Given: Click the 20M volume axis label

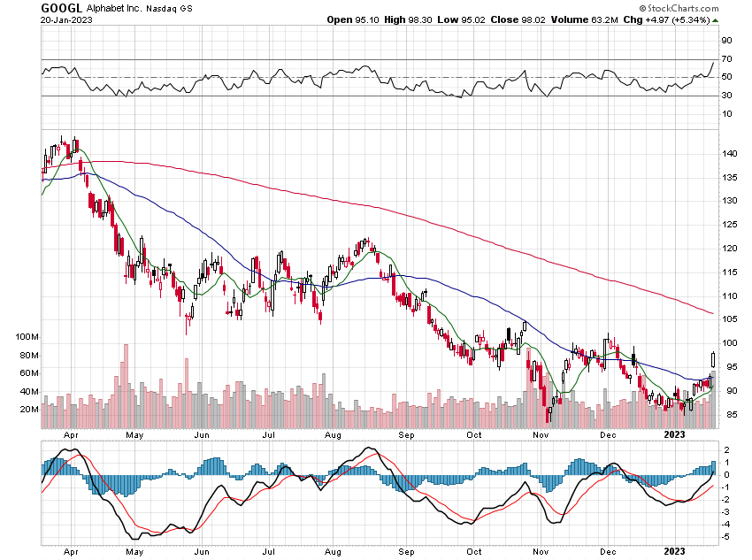Looking at the screenshot, I should (29, 410).
